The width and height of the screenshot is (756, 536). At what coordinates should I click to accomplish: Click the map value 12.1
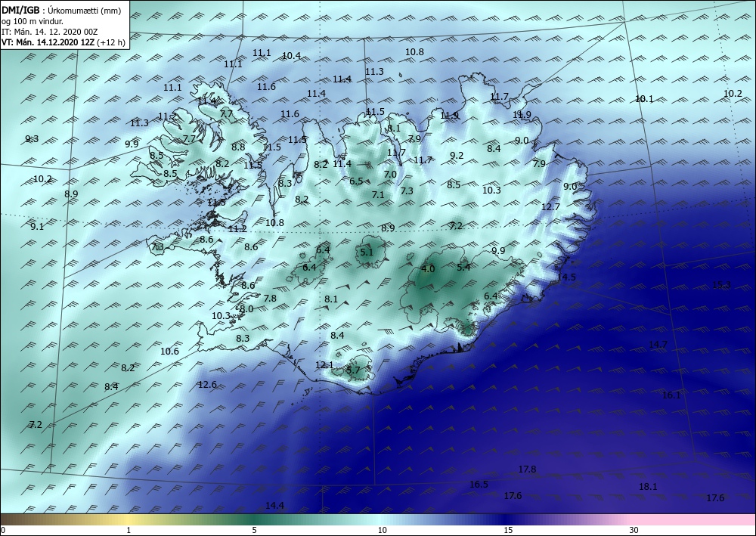coord(324,365)
